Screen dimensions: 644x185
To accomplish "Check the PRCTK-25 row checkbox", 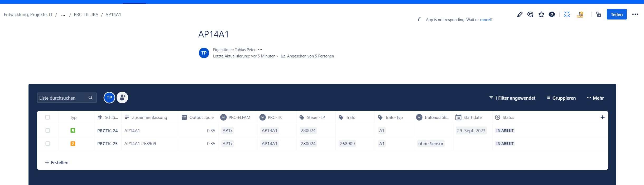I will (47, 144).
